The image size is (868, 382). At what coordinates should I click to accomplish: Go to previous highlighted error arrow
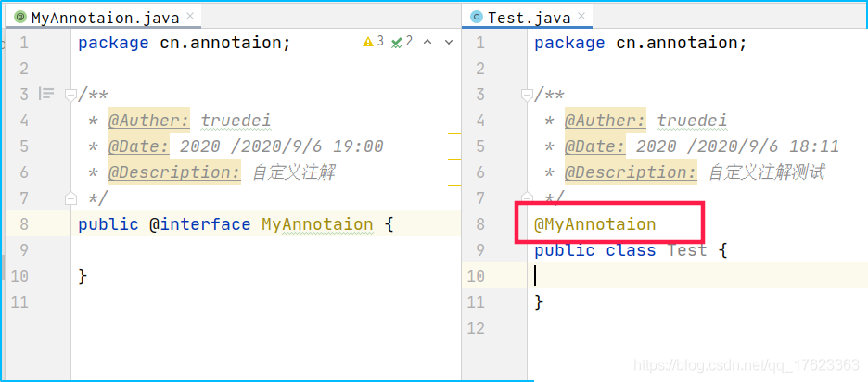tap(428, 42)
